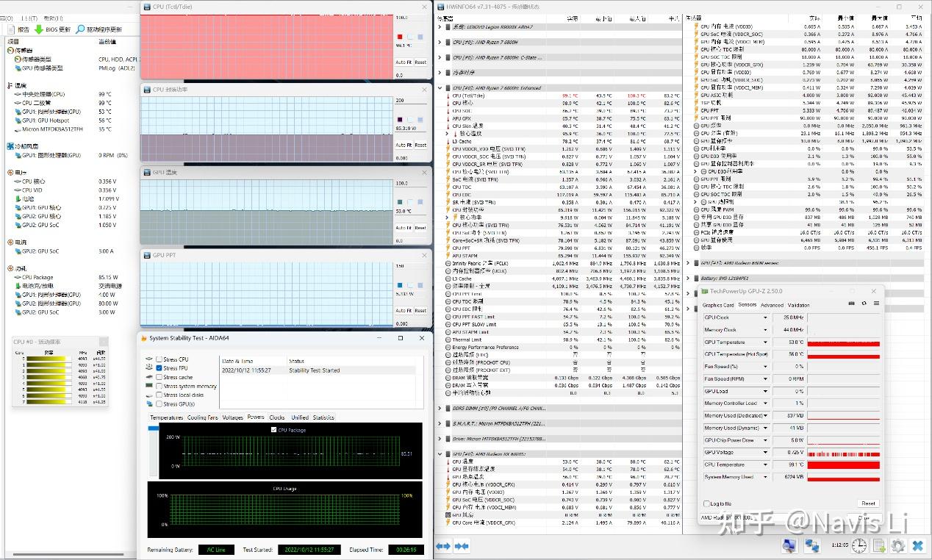Viewport: 932px width, 560px height.
Task: Tick the Log to file checkbox
Action: tap(706, 503)
